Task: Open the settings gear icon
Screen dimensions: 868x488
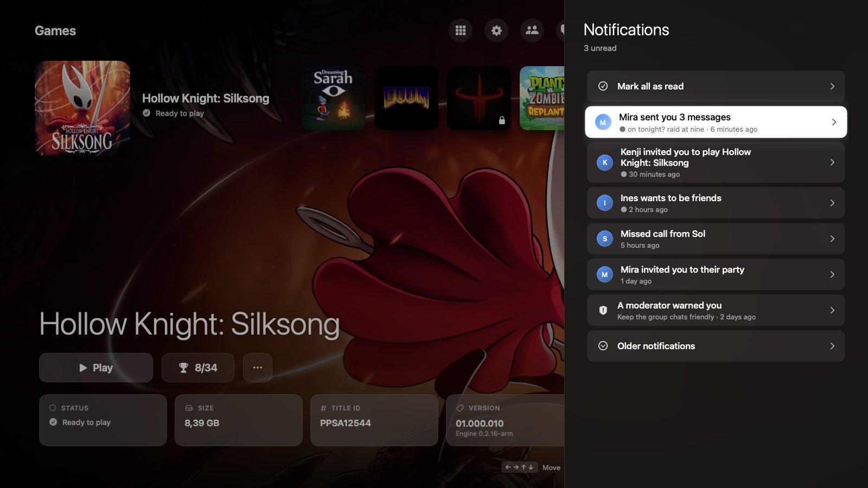Action: [496, 30]
